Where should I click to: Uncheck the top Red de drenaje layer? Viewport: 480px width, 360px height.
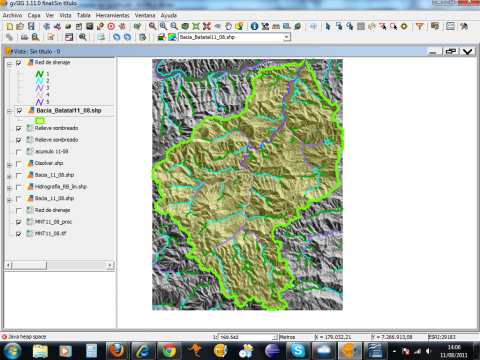tap(19, 63)
